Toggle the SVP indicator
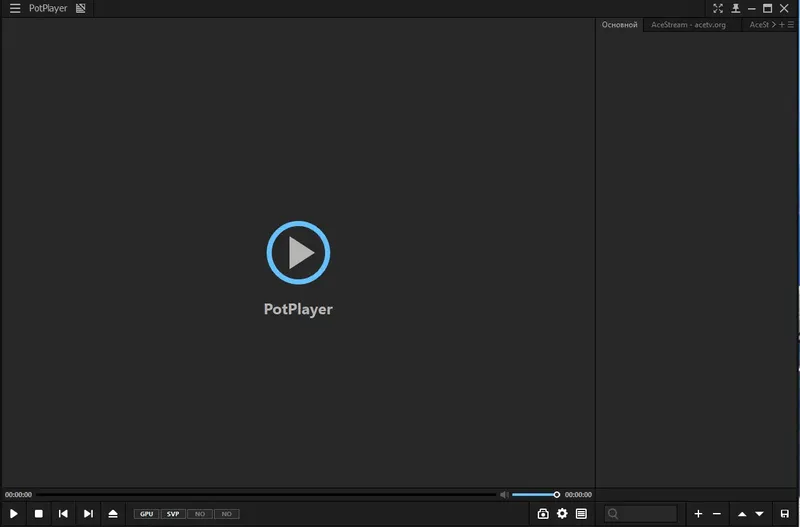The image size is (800, 527). tap(173, 514)
